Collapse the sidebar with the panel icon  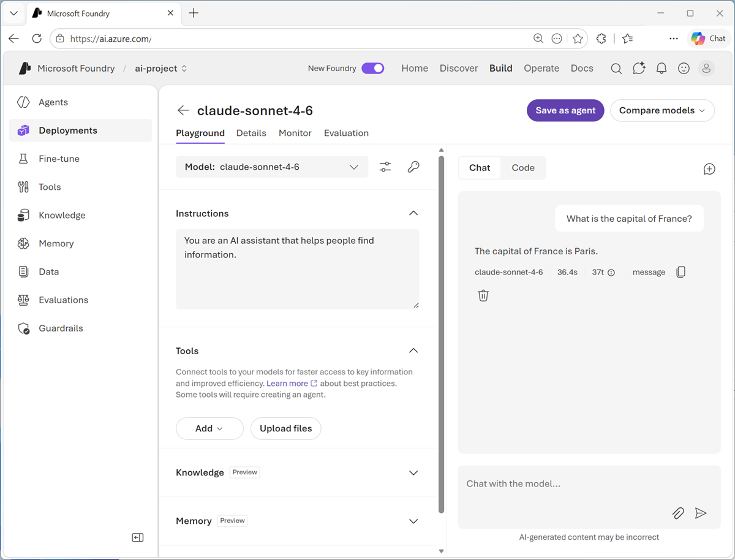(138, 537)
